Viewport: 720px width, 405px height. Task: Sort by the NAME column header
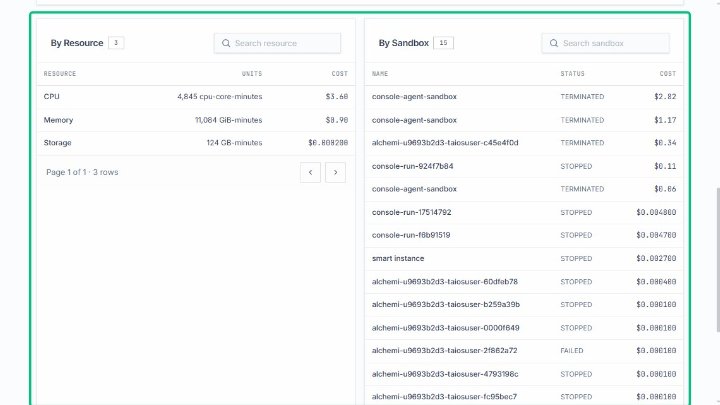tap(380, 73)
